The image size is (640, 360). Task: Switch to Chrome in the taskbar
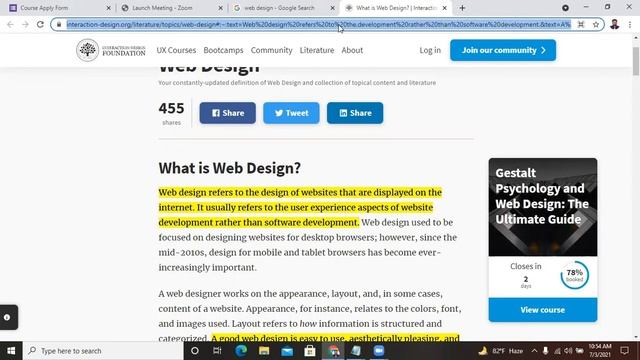333,351
